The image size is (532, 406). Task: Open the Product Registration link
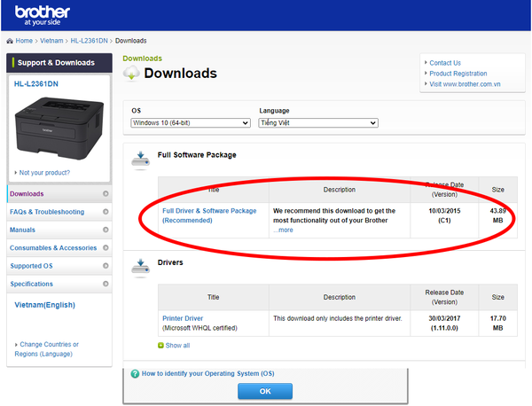click(x=458, y=74)
